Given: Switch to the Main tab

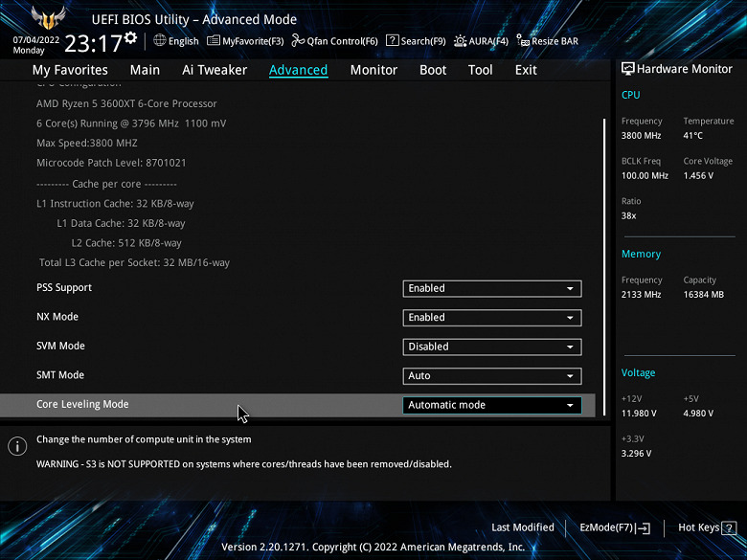Looking at the screenshot, I should coord(145,70).
